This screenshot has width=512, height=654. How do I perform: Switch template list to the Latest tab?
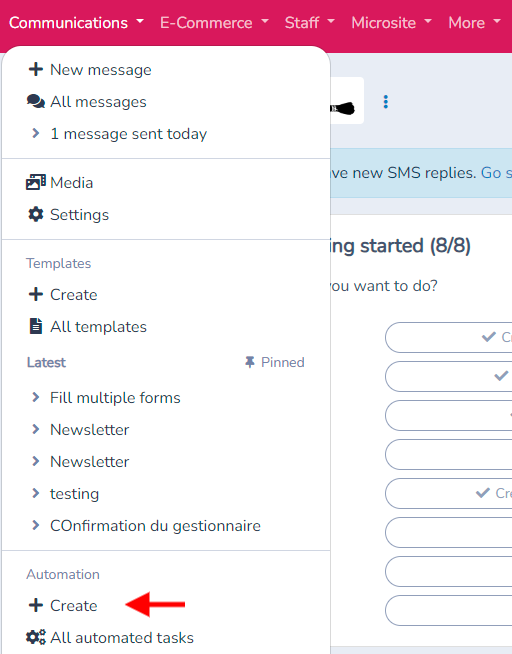46,362
